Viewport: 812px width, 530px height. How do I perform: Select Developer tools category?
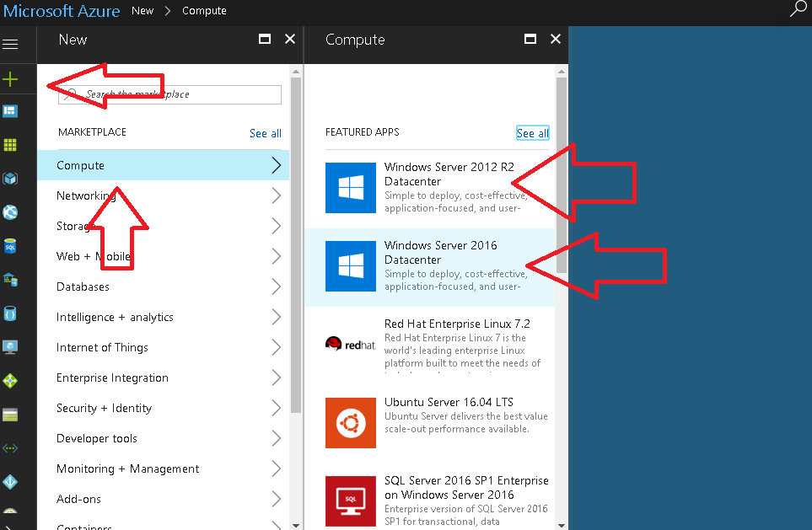pyautogui.click(x=163, y=438)
